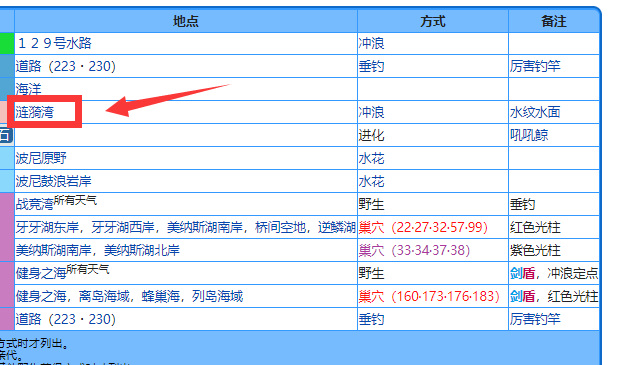The width and height of the screenshot is (638, 365).
Task: Click the 方式 column header
Action: (433, 21)
